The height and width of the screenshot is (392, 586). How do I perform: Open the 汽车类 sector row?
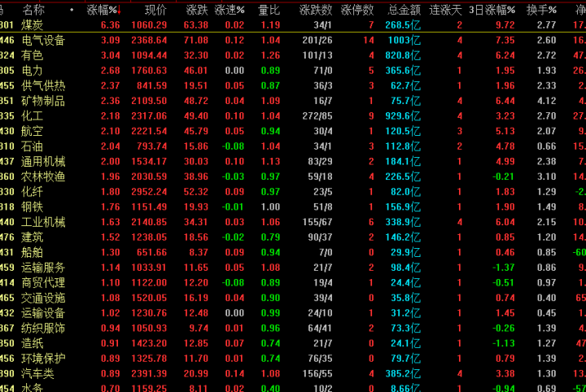tap(38, 373)
